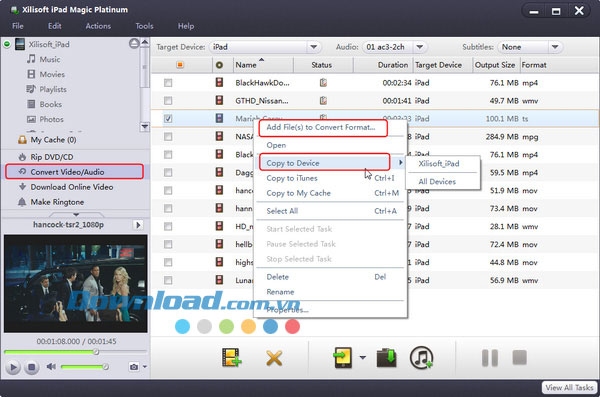Image resolution: width=600 pixels, height=397 pixels.
Task: Collapse the sidebar panel with the down-arrow handle
Action: coord(76,215)
